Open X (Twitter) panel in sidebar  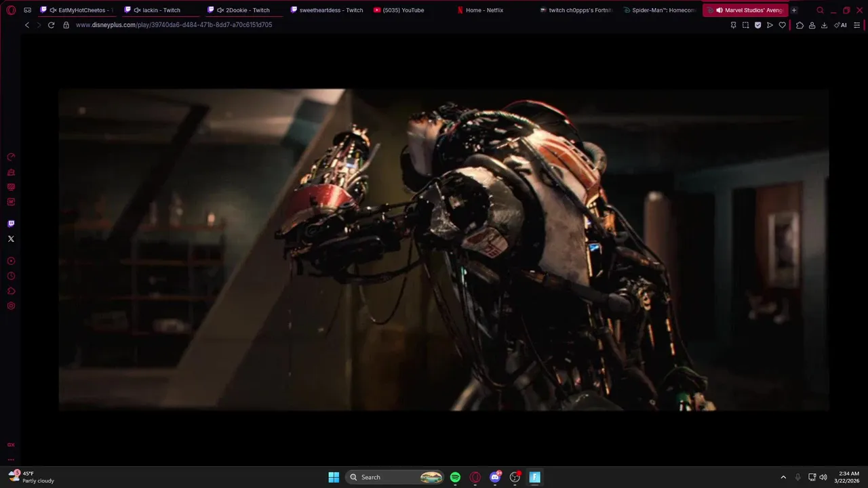[x=11, y=239]
